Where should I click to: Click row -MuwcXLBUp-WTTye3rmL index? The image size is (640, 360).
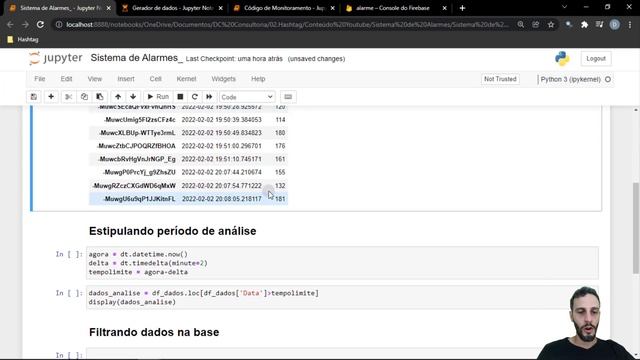click(x=137, y=133)
